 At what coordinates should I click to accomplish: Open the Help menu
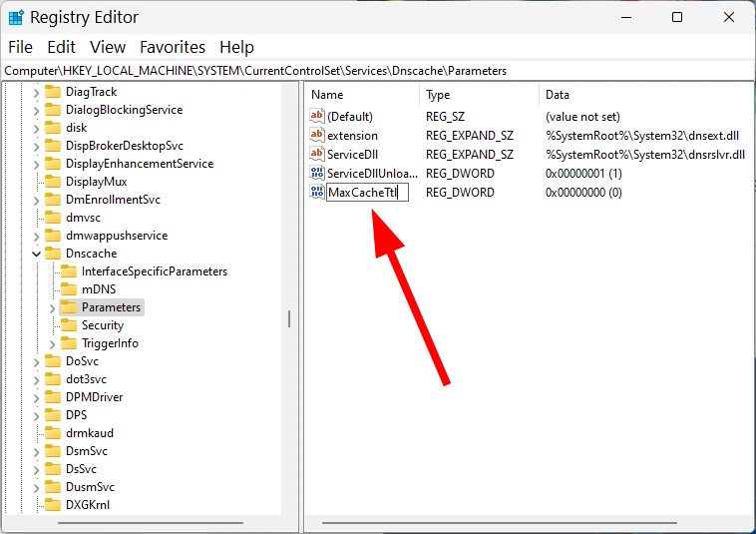[x=236, y=47]
